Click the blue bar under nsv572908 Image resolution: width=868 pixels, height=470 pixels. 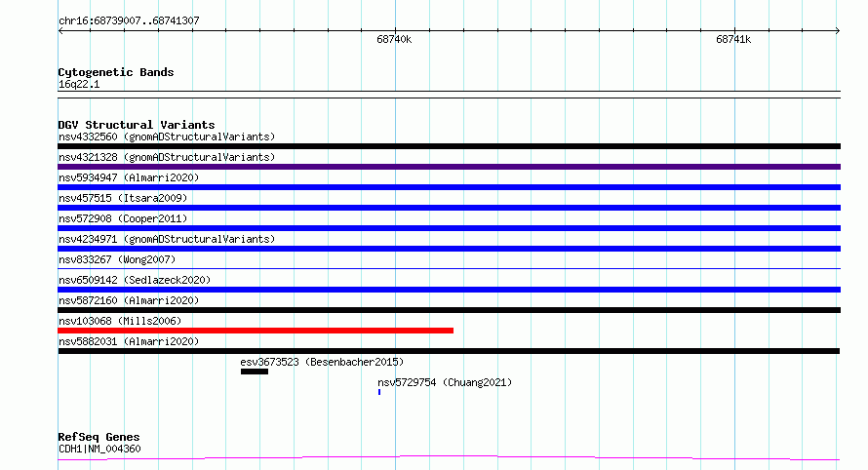click(x=449, y=228)
